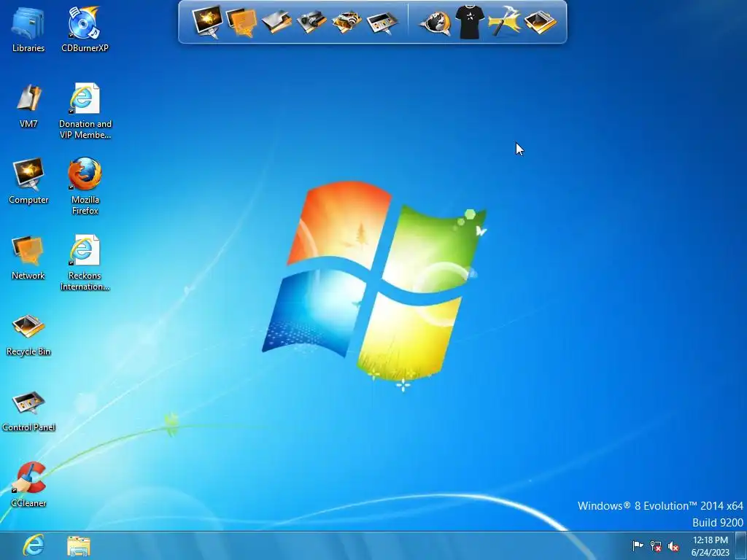Click the muted volume speaker tray icon

(x=673, y=546)
